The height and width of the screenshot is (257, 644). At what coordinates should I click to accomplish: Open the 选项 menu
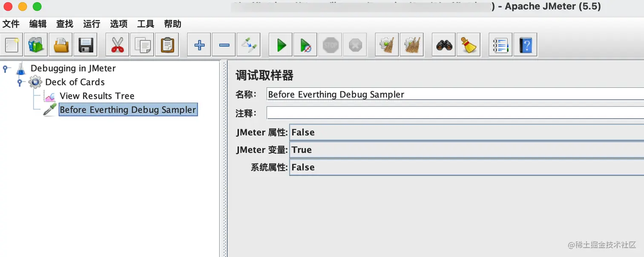click(118, 24)
